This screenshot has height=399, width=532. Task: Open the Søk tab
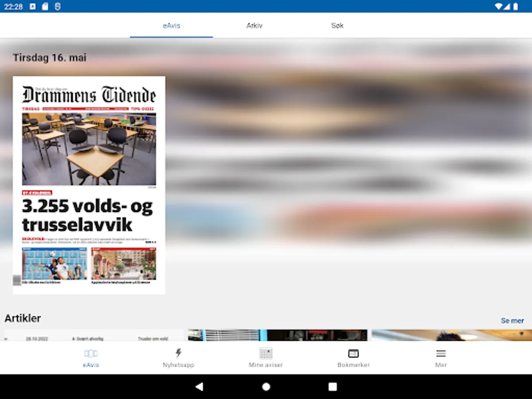(337, 25)
